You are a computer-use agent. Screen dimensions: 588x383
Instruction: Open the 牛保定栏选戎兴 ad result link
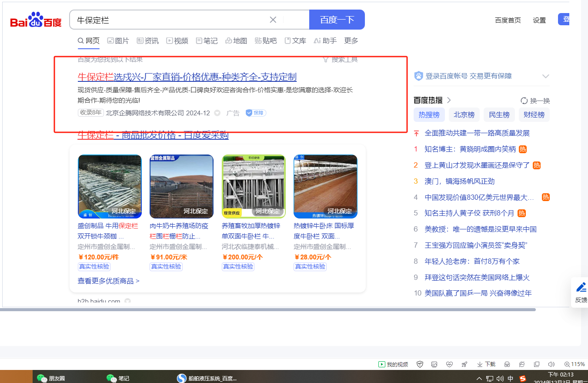(x=187, y=77)
